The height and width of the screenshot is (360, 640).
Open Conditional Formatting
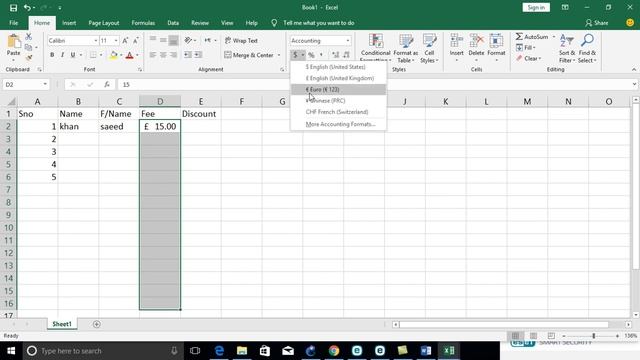(x=376, y=48)
